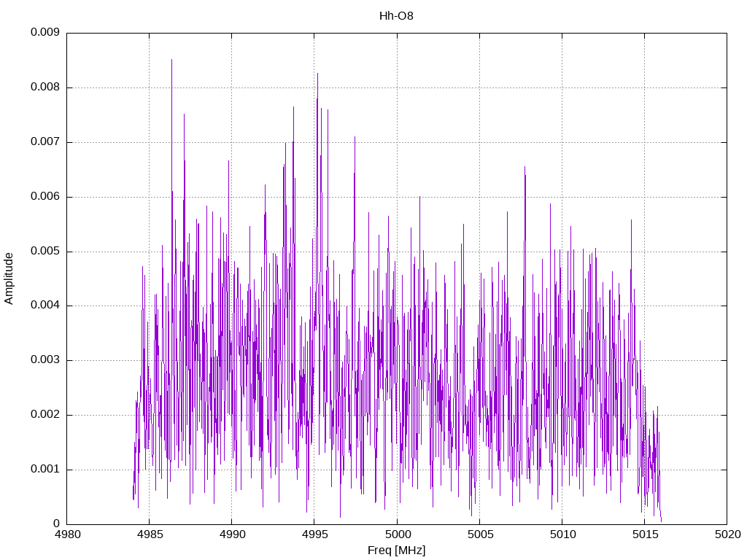The height and width of the screenshot is (560, 747).
Task: Click the 5020 x-axis tick label
Action: point(727,534)
